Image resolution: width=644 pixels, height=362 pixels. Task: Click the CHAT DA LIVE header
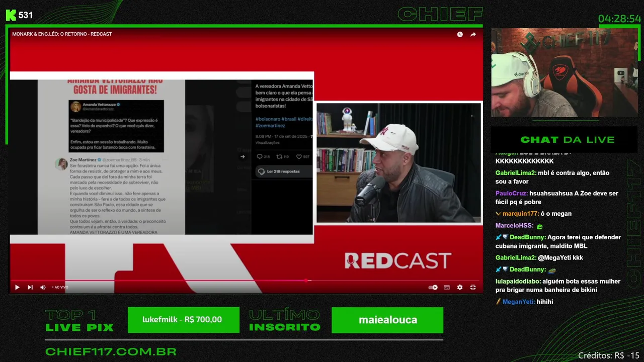[x=567, y=140]
